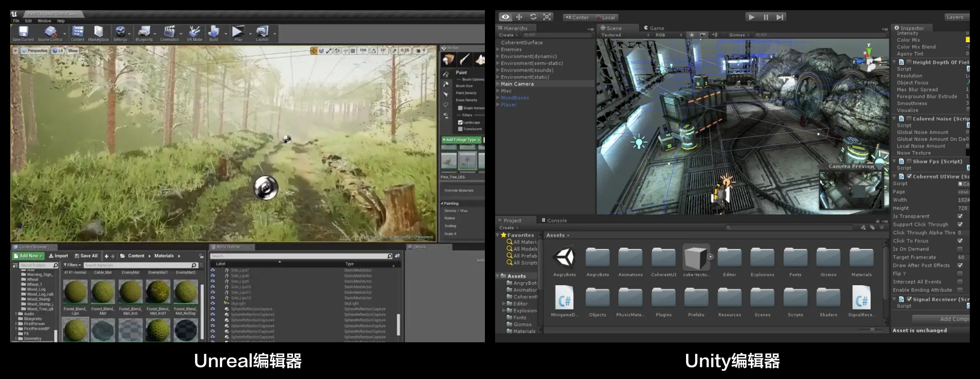This screenshot has width=980, height=379.
Task: Switch to Unity Game tab
Action: pyautogui.click(x=654, y=28)
